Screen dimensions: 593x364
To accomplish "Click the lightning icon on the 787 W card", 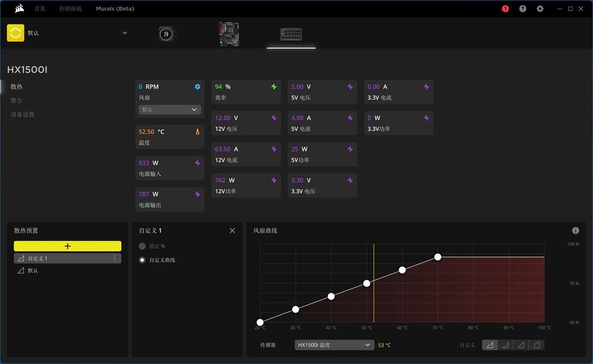I will point(197,194).
